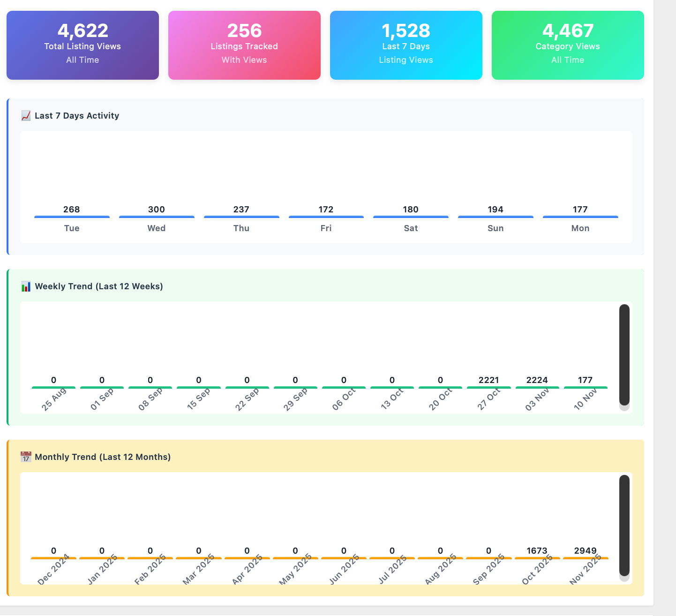The image size is (676, 616).
Task: Click the 25 Aug weekly bar
Action: pos(53,388)
